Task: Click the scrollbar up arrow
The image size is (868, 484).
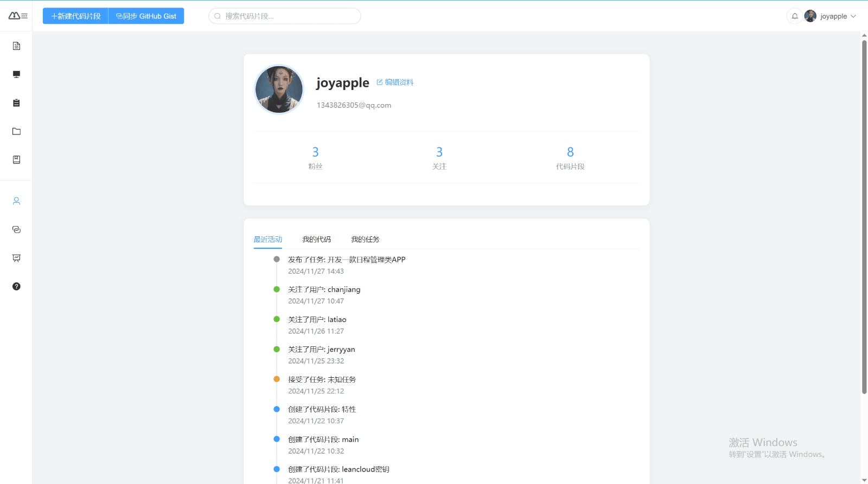Action: (x=864, y=35)
